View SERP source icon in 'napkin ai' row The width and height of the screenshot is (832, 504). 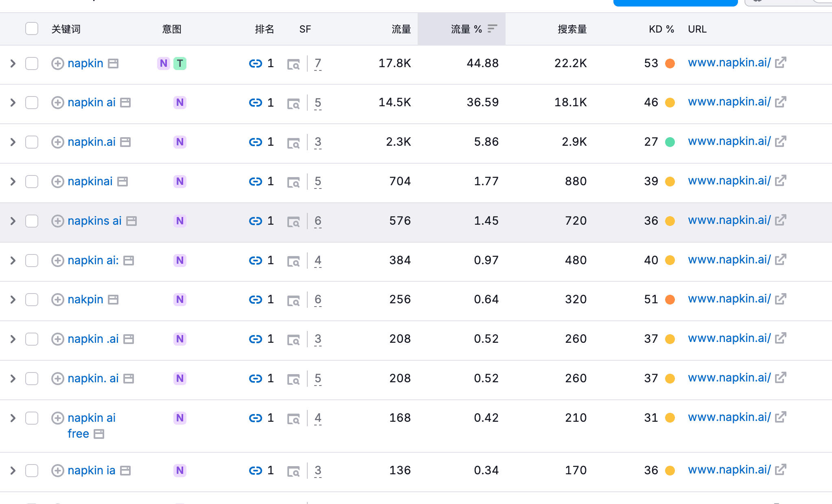coord(293,104)
